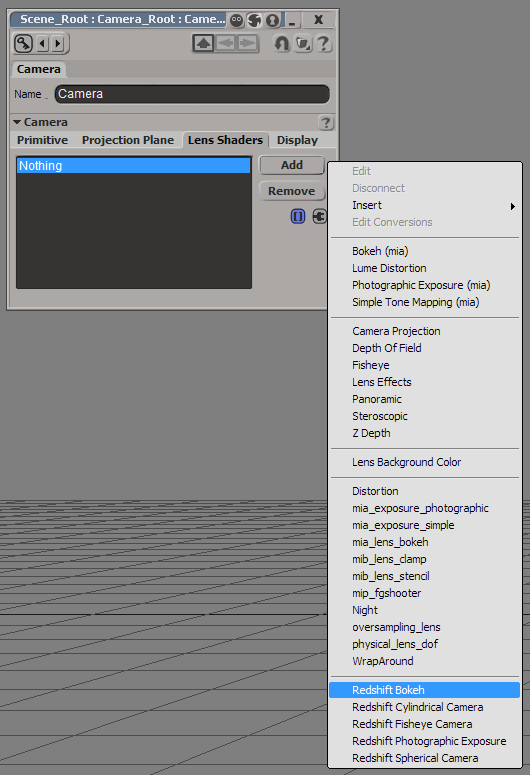The image size is (530, 775).
Task: Click the left arrow beside the key icon
Action: pyautogui.click(x=43, y=43)
